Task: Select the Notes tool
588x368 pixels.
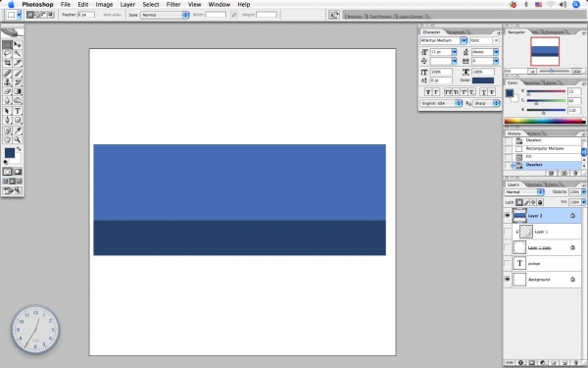Action: tap(7, 131)
